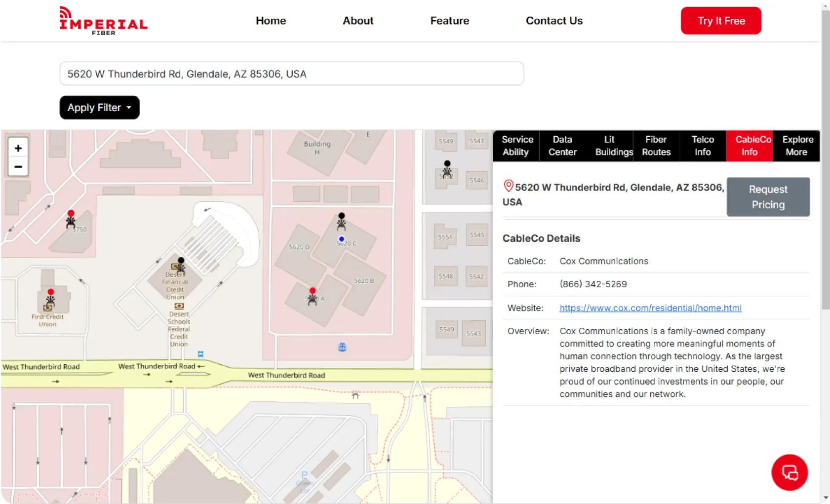Click the 5545 building on map
Image resolution: width=830 pixels, height=504 pixels.
(x=477, y=235)
